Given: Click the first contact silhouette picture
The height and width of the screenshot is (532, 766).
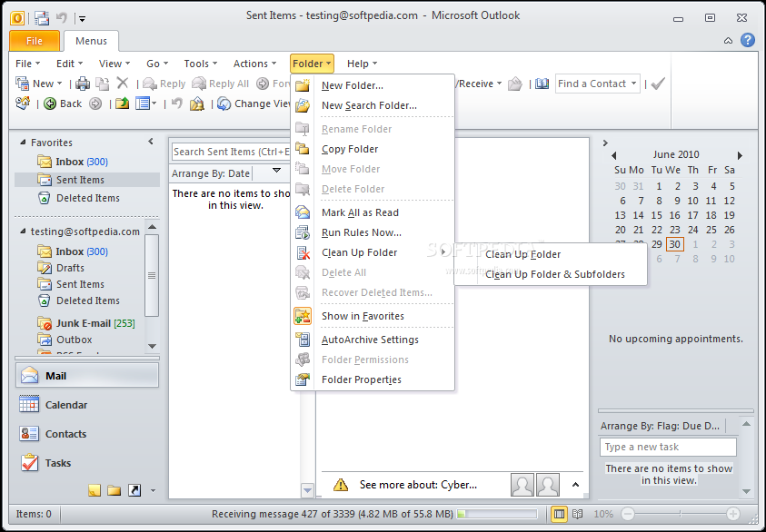Looking at the screenshot, I should pos(522,485).
